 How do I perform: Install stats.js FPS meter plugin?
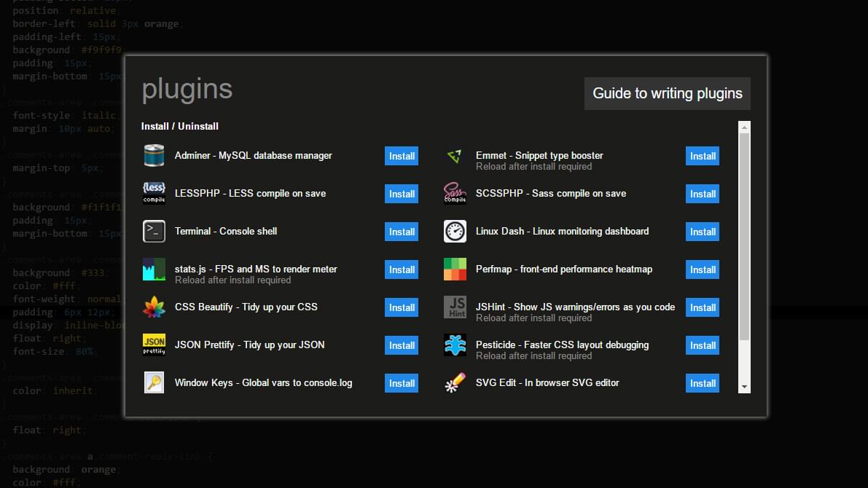coord(402,269)
